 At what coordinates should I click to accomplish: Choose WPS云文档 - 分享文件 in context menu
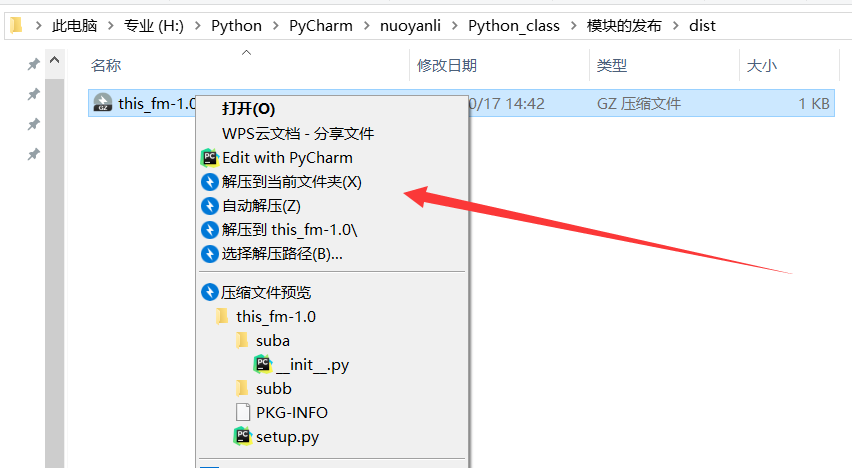298,134
